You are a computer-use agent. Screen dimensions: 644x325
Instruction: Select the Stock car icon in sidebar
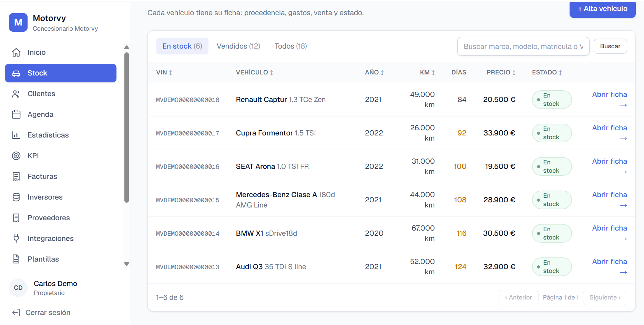pyautogui.click(x=16, y=73)
